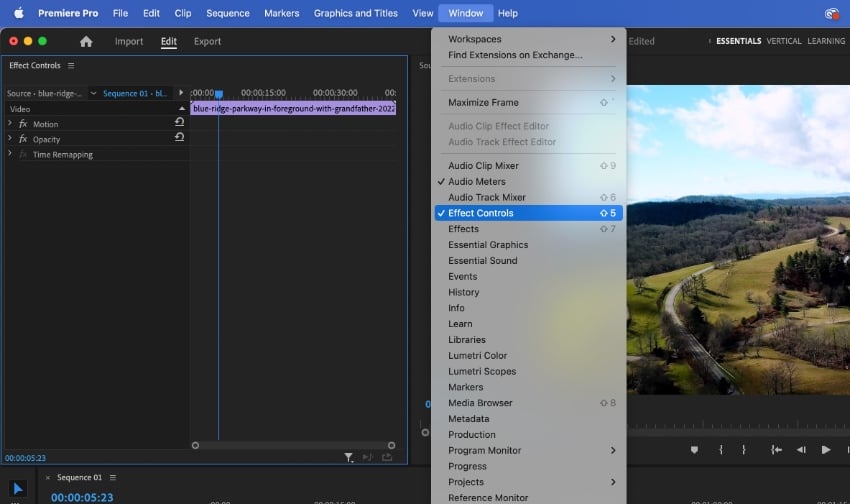Open the Program Monitor submenu
Screen dimensions: 850x504
coord(529,450)
